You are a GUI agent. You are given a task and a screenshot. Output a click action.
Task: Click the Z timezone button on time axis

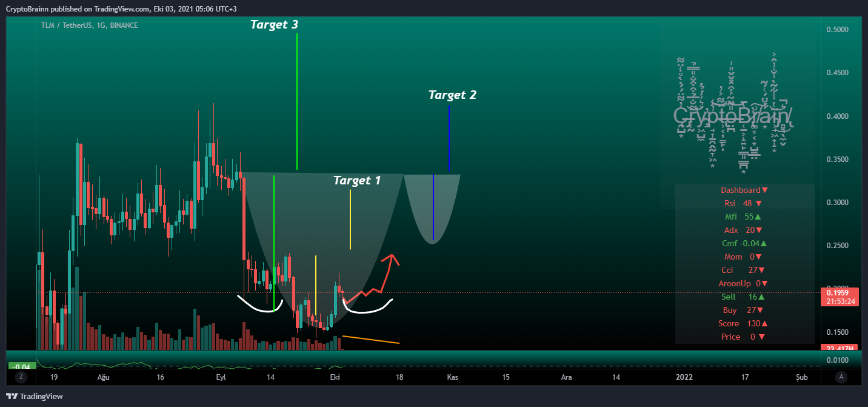(x=21, y=377)
